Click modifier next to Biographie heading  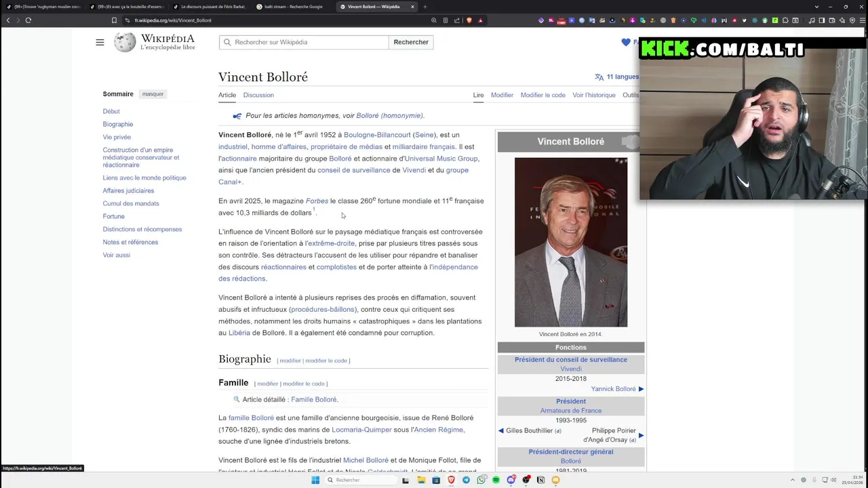click(x=290, y=361)
